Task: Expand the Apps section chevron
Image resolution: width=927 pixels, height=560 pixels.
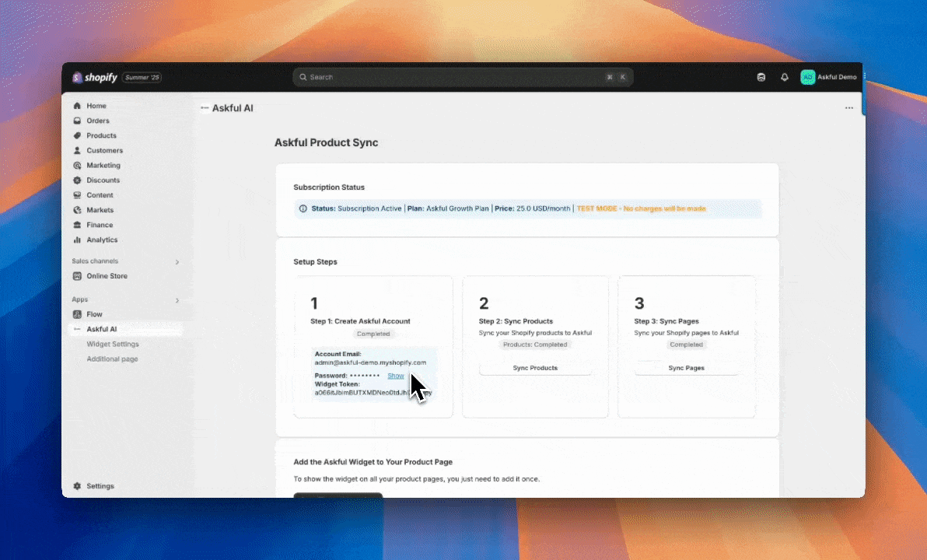Action: (x=177, y=299)
